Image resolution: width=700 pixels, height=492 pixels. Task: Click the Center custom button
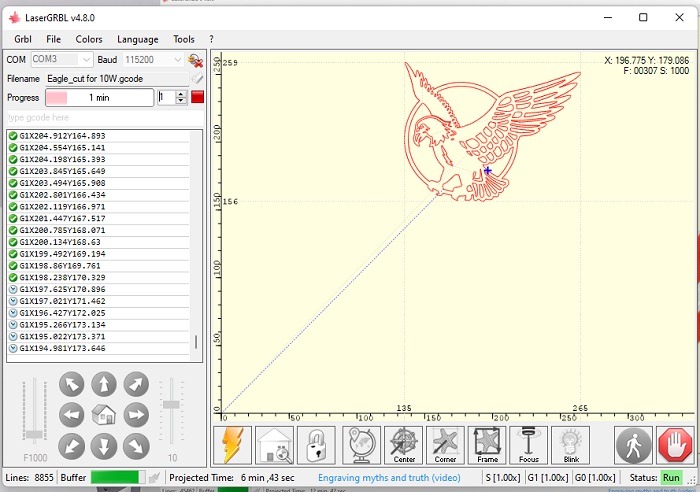pos(404,445)
